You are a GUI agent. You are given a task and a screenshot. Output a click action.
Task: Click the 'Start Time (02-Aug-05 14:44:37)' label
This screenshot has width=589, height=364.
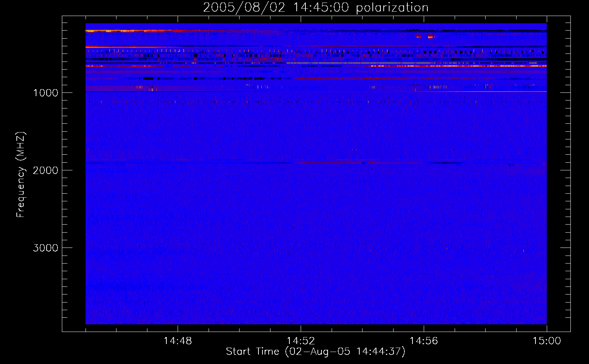pyautogui.click(x=316, y=352)
